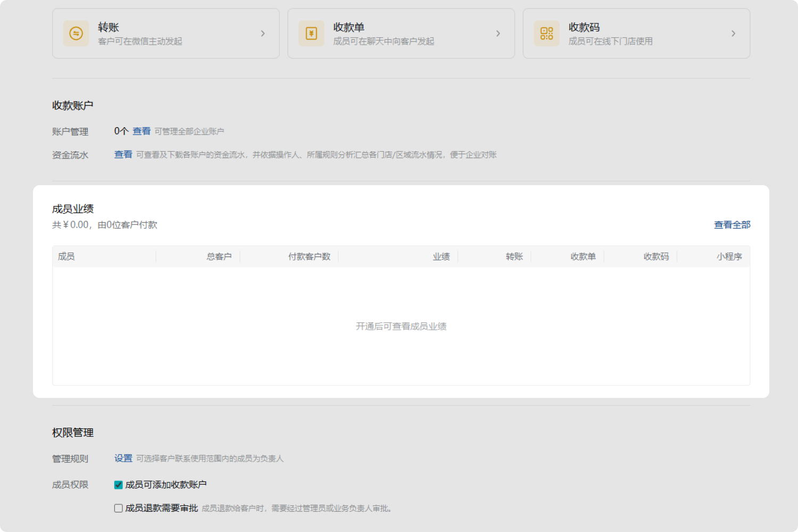
Task: Click the 成员权限 row label
Action: (70, 485)
